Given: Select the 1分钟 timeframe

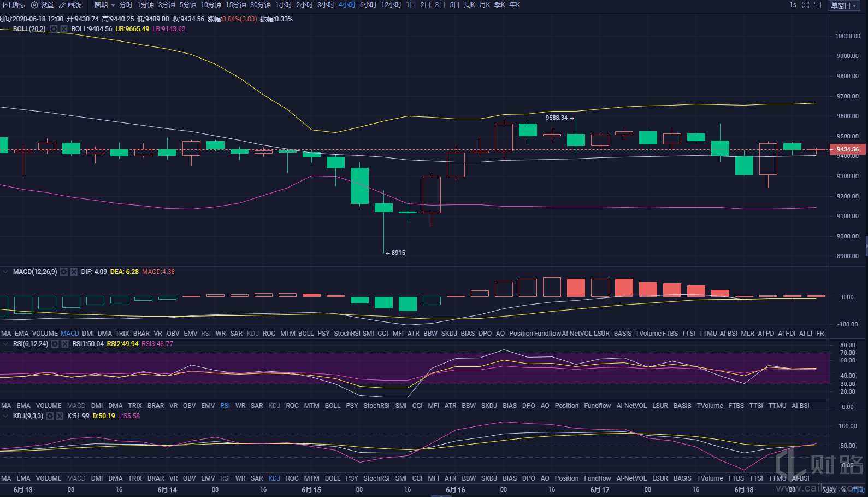Looking at the screenshot, I should (145, 5).
